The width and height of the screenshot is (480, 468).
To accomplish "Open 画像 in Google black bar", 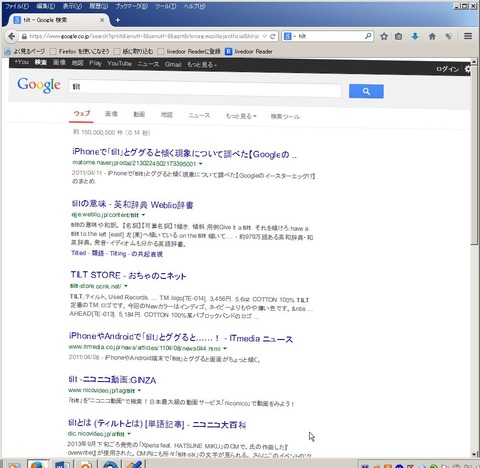I will [59, 62].
